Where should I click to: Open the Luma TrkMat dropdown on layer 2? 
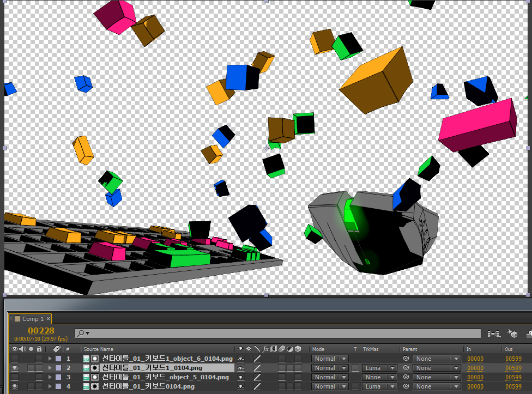pyautogui.click(x=380, y=368)
